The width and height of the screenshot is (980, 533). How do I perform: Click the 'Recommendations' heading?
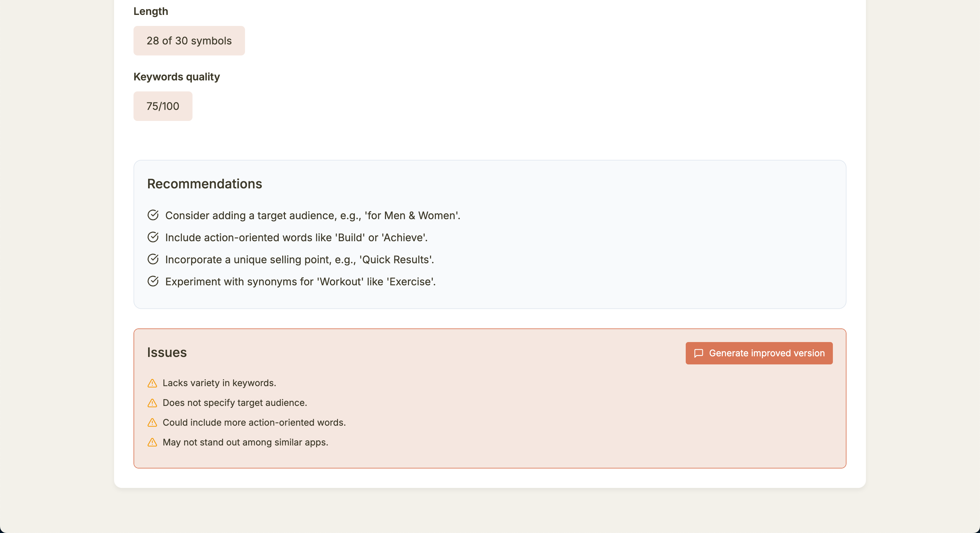point(205,184)
